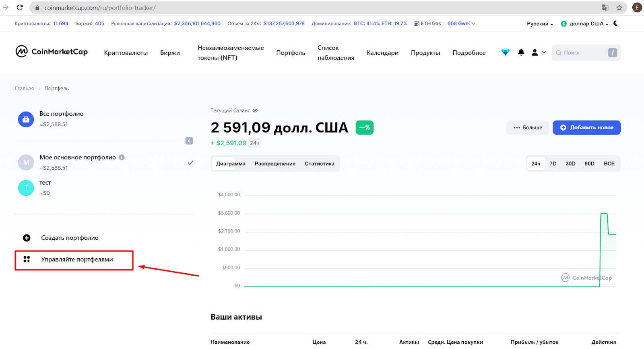The height and width of the screenshot is (349, 644).
Task: Click Главная breadcrumb link
Action: pos(24,89)
